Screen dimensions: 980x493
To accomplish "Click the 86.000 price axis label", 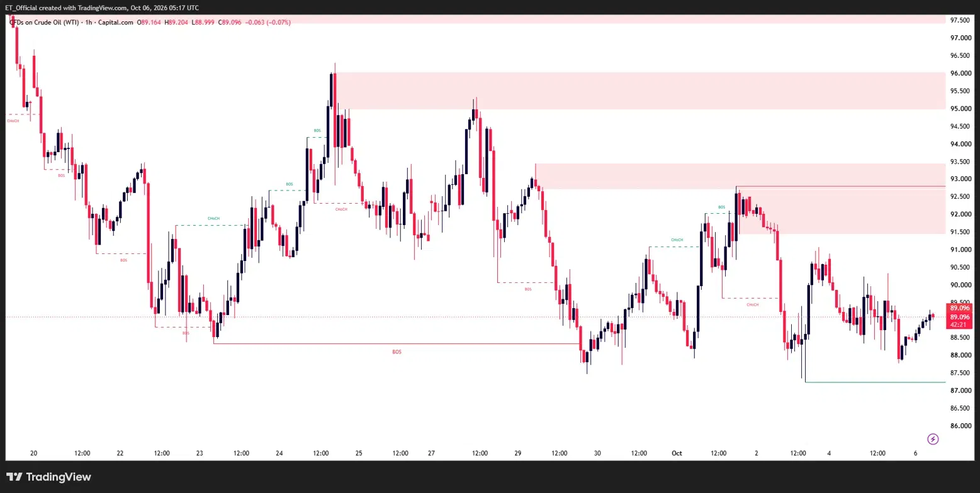I will (x=960, y=426).
